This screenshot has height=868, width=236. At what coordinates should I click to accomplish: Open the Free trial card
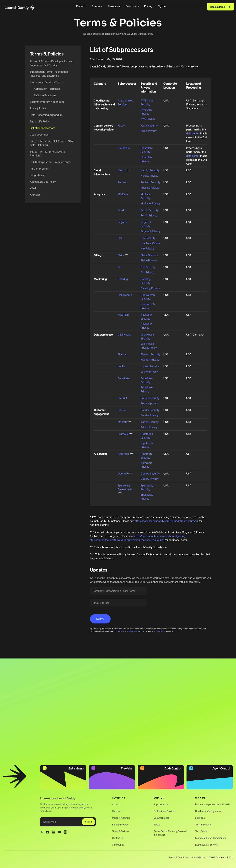pyautogui.click(x=112, y=777)
